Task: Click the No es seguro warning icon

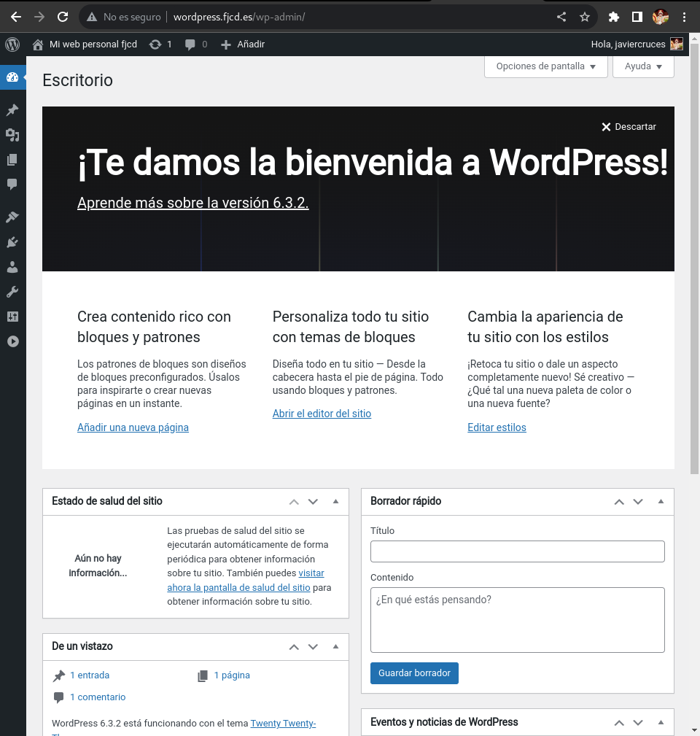Action: click(x=91, y=17)
